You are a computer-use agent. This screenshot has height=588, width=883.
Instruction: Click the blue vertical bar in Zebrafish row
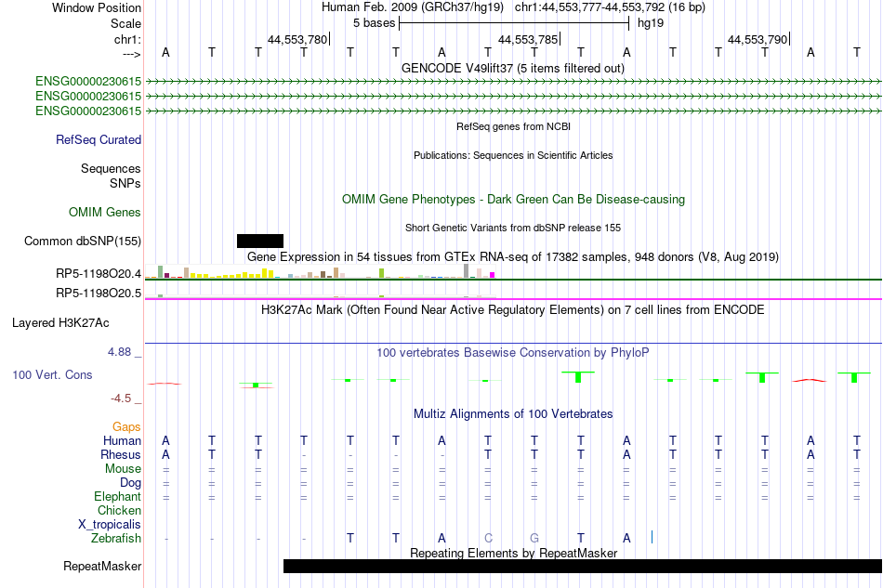pos(652,537)
